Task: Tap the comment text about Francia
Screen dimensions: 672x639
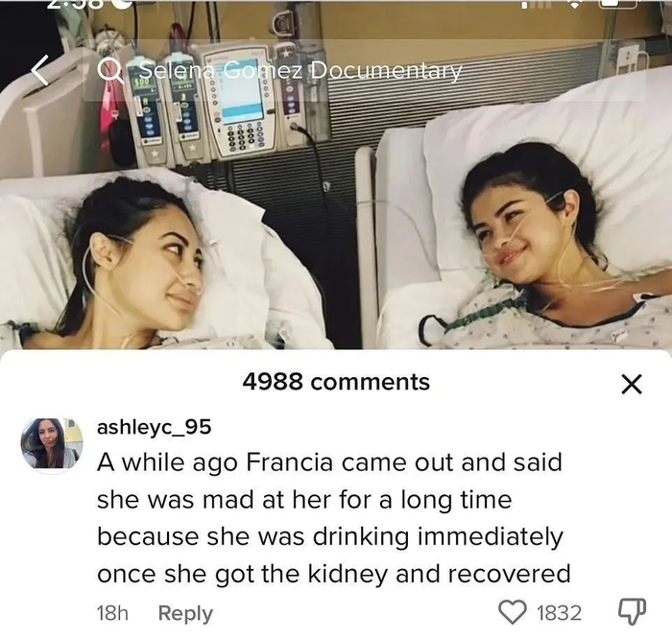Action: [x=333, y=518]
